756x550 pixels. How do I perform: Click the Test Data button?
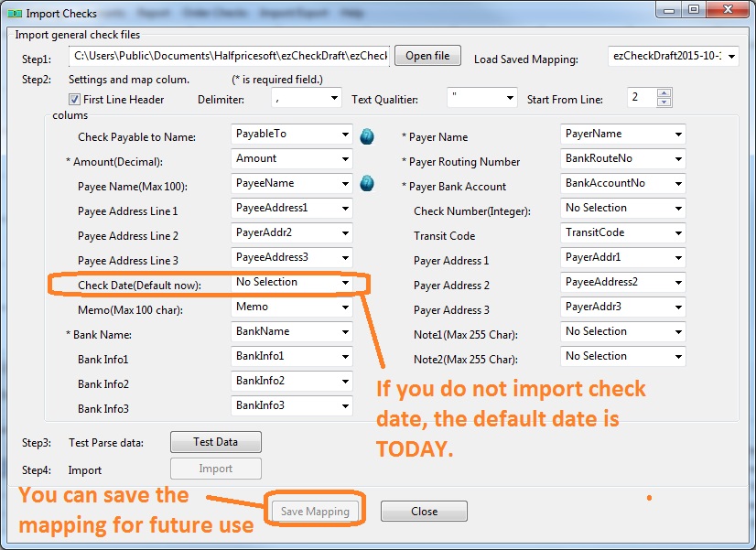pyautogui.click(x=216, y=442)
